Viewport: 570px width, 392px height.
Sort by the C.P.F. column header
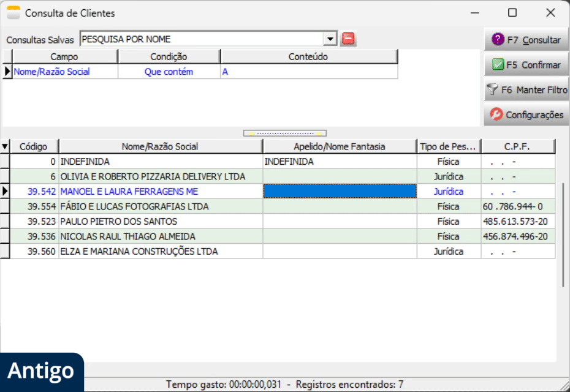point(517,146)
